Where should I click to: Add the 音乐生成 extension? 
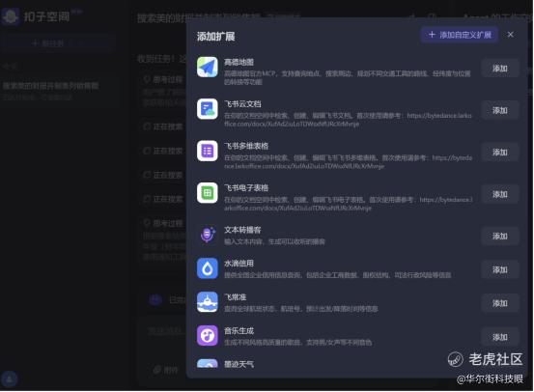pos(499,337)
